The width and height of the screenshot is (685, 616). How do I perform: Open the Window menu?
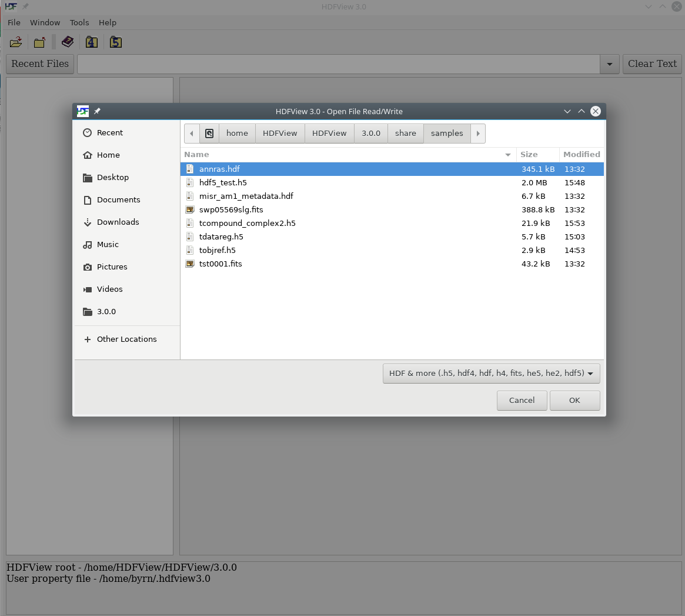pyautogui.click(x=45, y=22)
